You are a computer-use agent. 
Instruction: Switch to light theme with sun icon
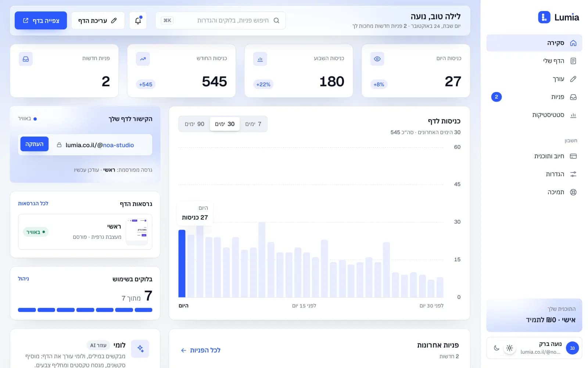[509, 348]
